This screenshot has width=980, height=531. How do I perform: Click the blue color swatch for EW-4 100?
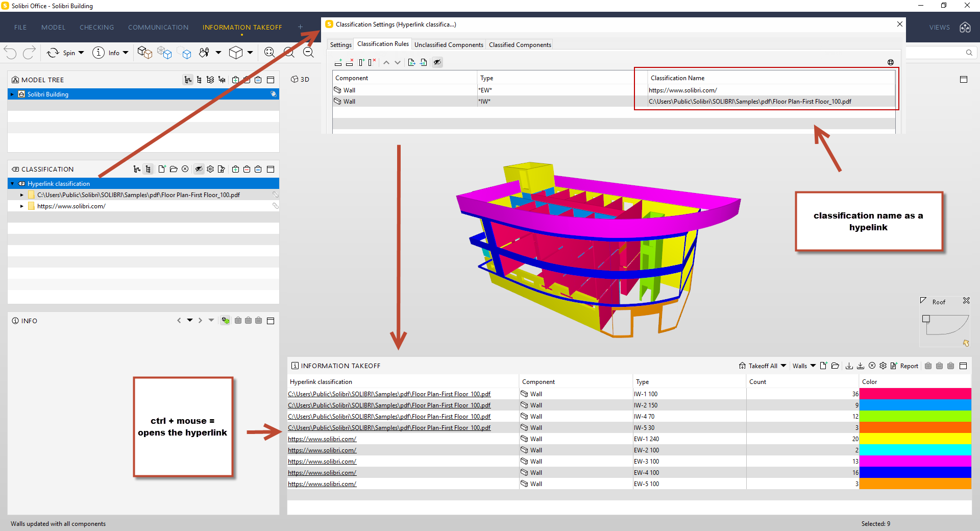[x=915, y=472]
